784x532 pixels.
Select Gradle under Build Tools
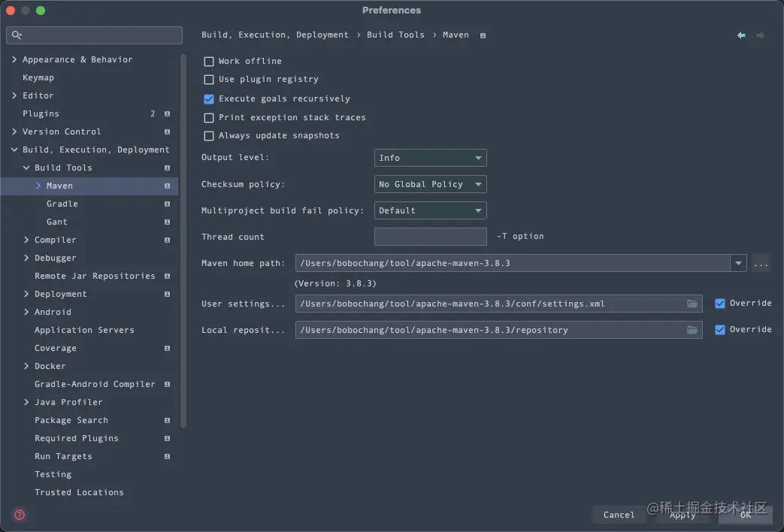62,204
